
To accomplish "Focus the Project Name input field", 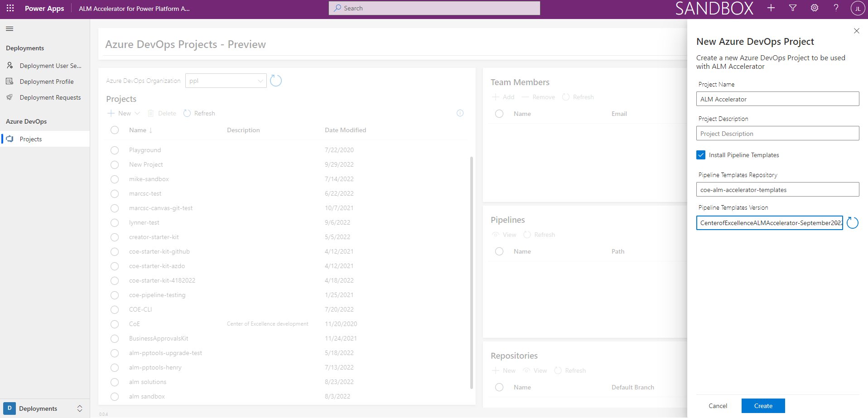I will coord(777,99).
